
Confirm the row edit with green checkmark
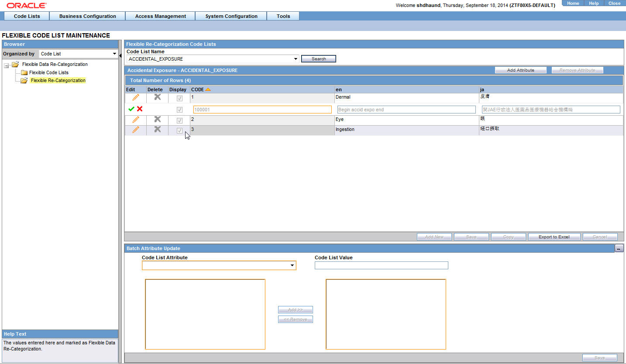[x=131, y=109]
